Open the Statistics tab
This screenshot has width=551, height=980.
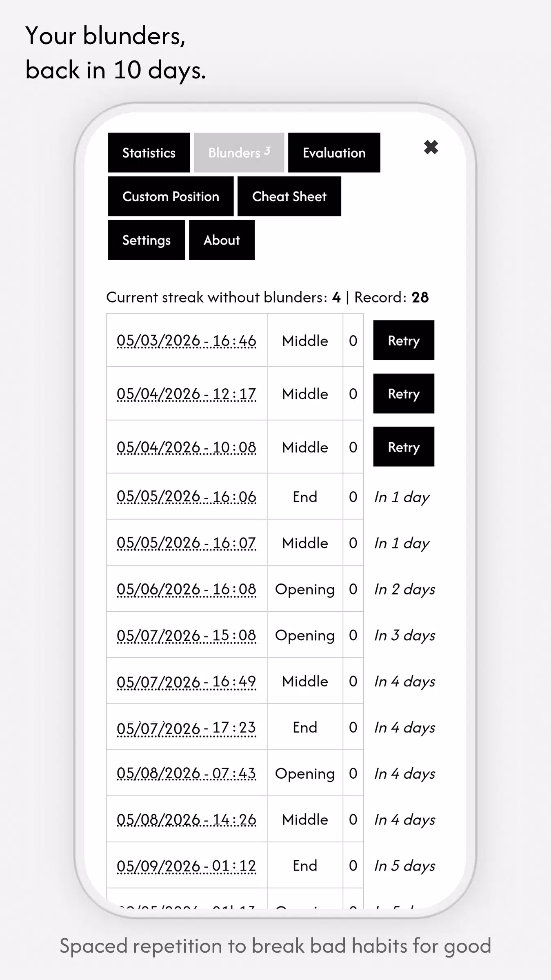point(149,152)
